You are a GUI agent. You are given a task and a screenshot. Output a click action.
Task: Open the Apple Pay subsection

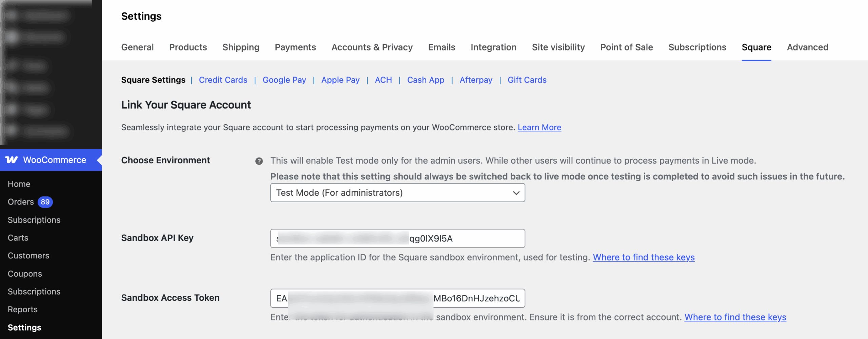pos(340,80)
